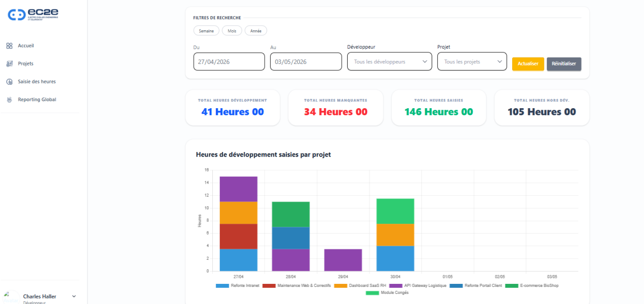Screen dimensions: 644x304
Task: Click the '146 Heures 00' value
Action: pos(439,112)
